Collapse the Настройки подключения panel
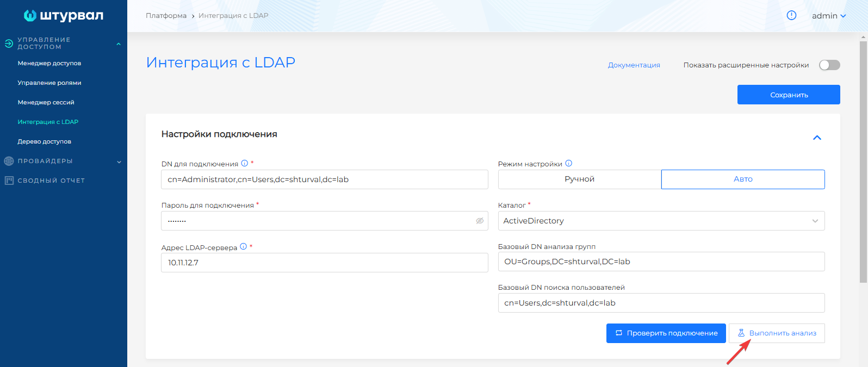The height and width of the screenshot is (367, 868). coord(816,138)
